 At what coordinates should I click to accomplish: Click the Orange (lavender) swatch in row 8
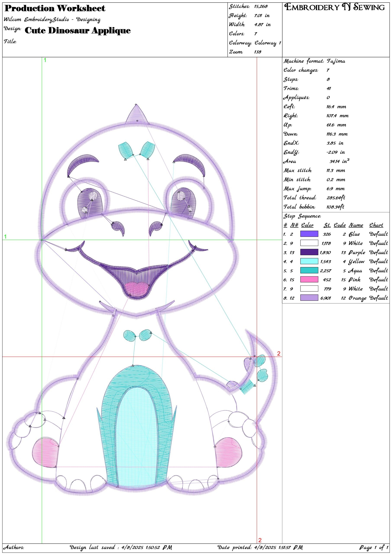pyautogui.click(x=309, y=298)
